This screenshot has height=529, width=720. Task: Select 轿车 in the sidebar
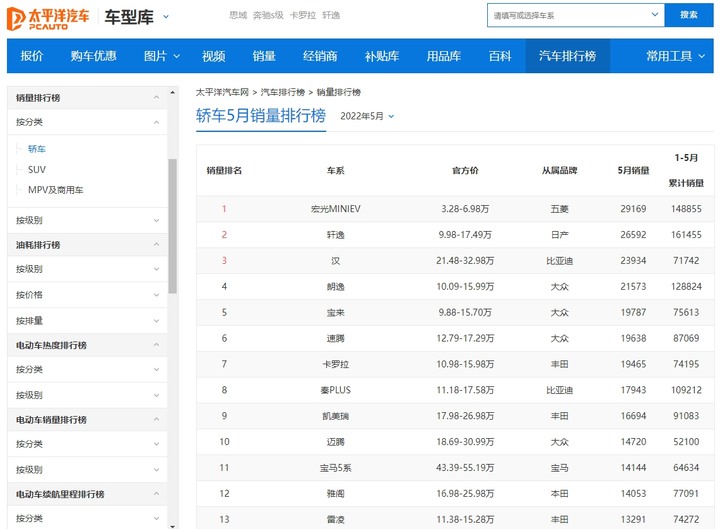(37, 149)
